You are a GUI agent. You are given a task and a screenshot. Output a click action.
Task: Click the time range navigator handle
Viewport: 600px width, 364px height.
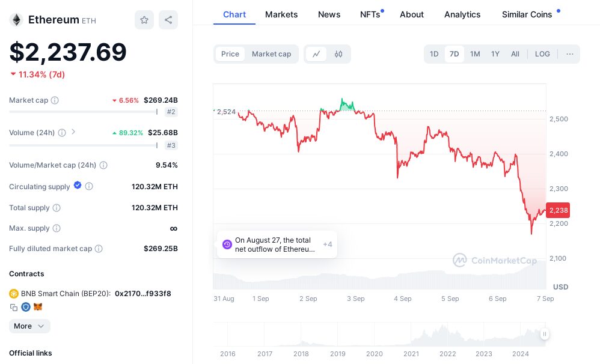pyautogui.click(x=544, y=334)
